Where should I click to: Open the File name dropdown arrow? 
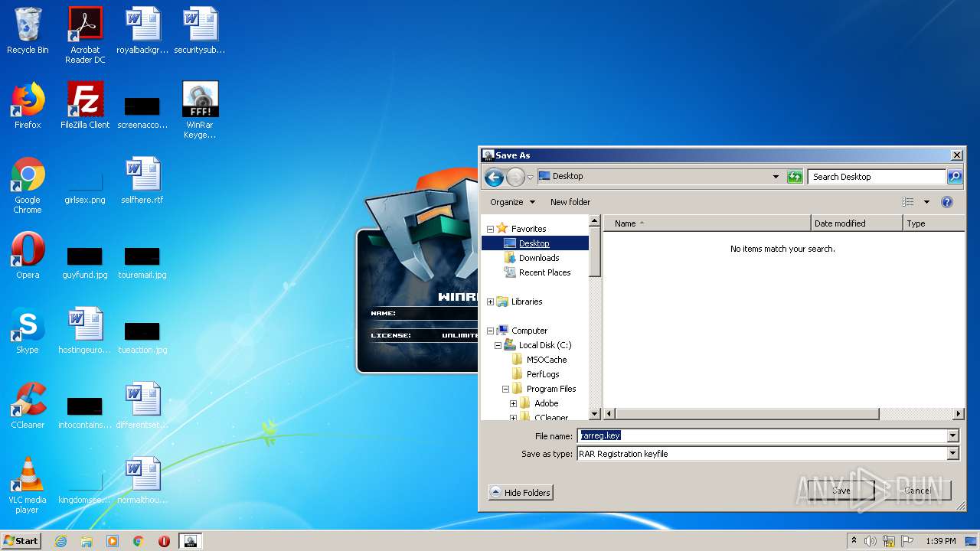click(x=953, y=436)
